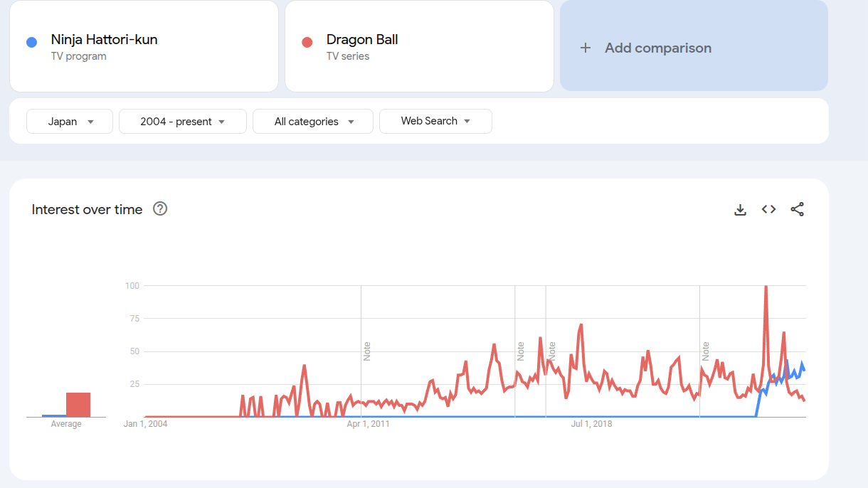Viewport: 868px width, 488px height.
Task: Click the '50' y-axis value
Action: (x=134, y=351)
